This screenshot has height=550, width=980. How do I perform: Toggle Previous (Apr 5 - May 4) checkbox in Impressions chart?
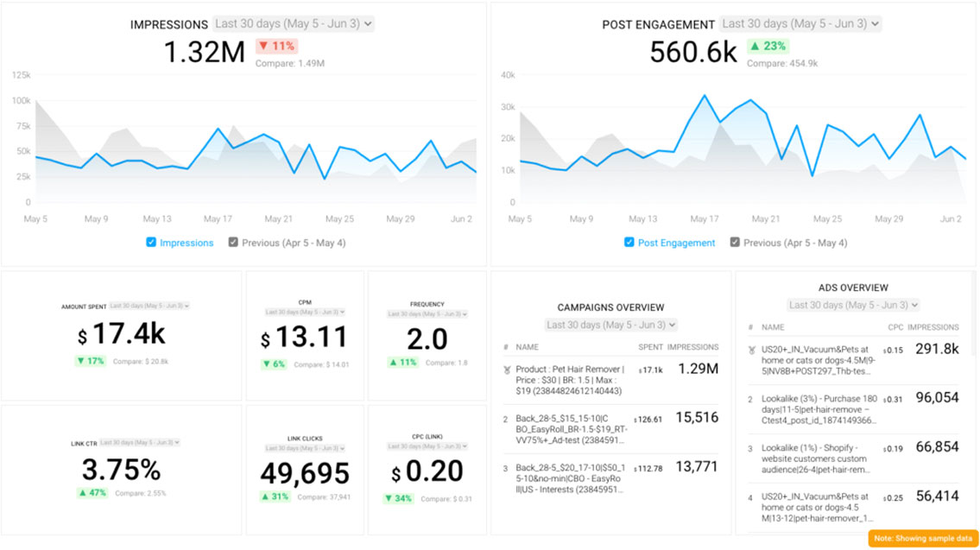tap(233, 243)
